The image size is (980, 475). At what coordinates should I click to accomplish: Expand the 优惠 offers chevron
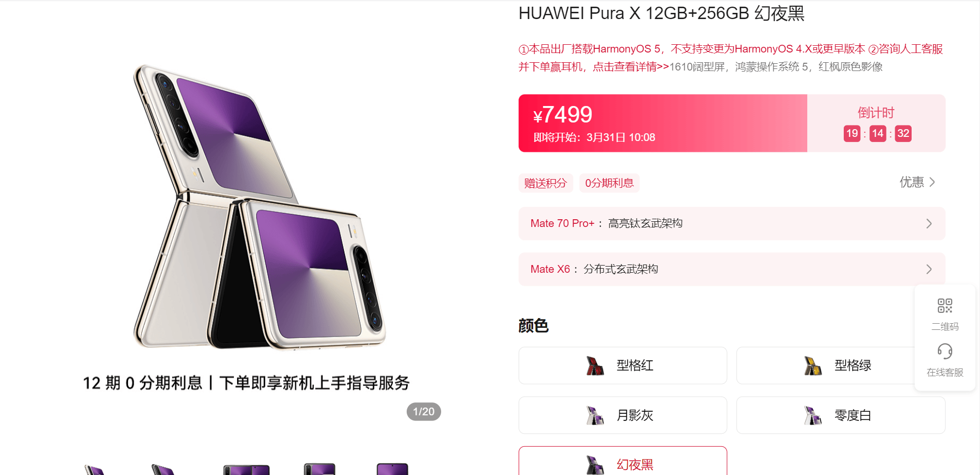point(932,182)
